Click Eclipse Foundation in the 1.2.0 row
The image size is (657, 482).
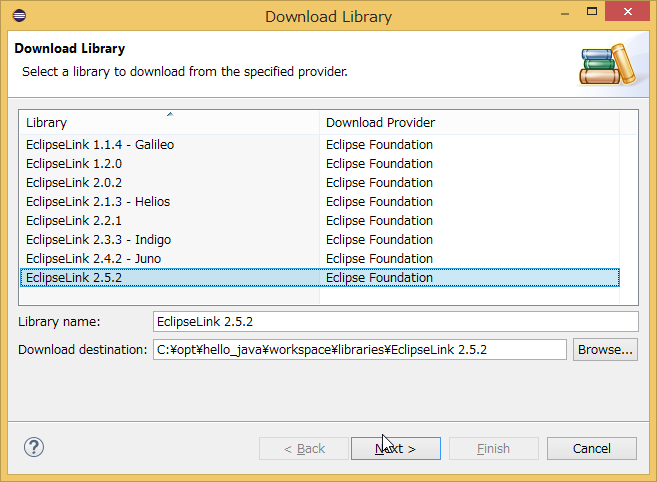[379, 163]
